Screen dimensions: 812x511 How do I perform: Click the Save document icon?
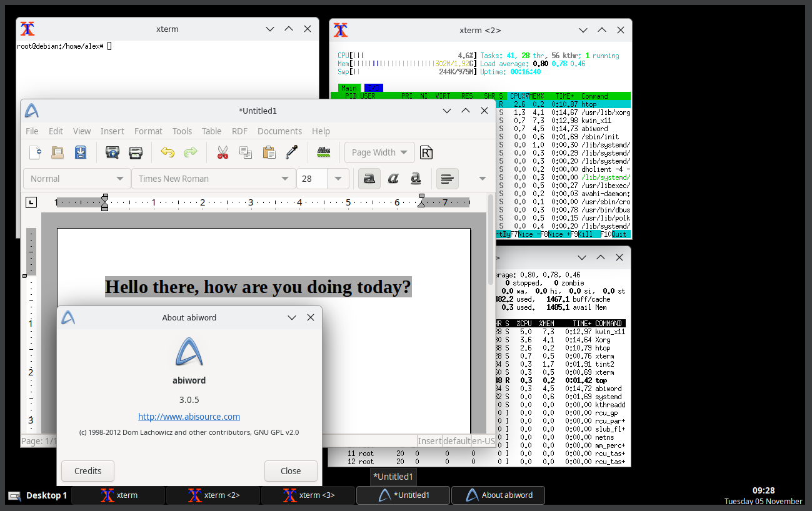[x=81, y=152]
